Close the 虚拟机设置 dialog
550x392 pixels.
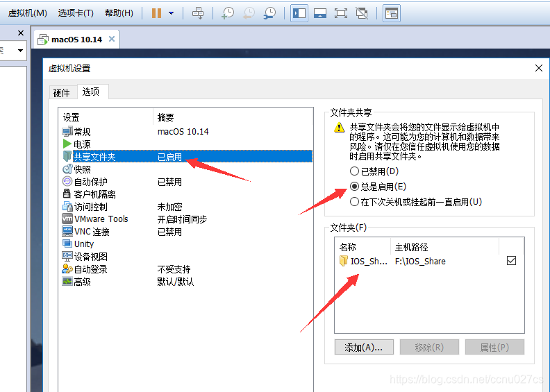pyautogui.click(x=539, y=68)
